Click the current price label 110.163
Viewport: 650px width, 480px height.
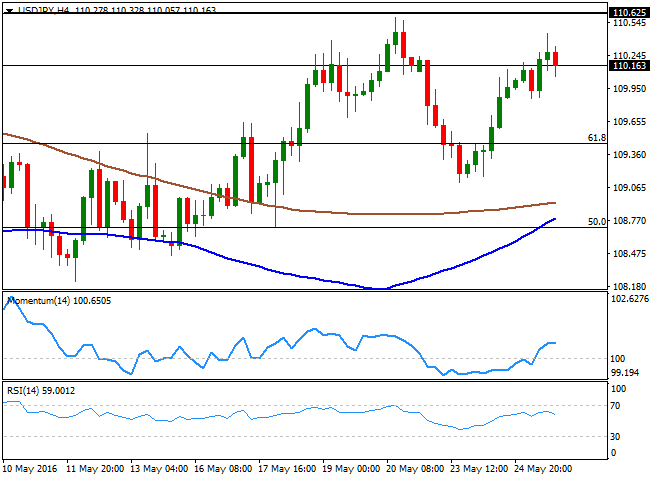coord(629,65)
